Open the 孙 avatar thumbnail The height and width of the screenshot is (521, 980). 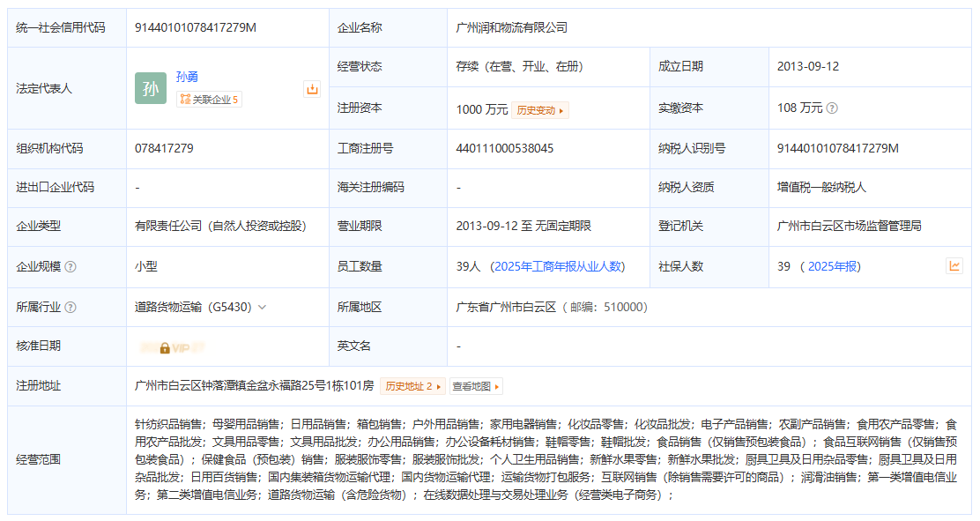(x=151, y=88)
